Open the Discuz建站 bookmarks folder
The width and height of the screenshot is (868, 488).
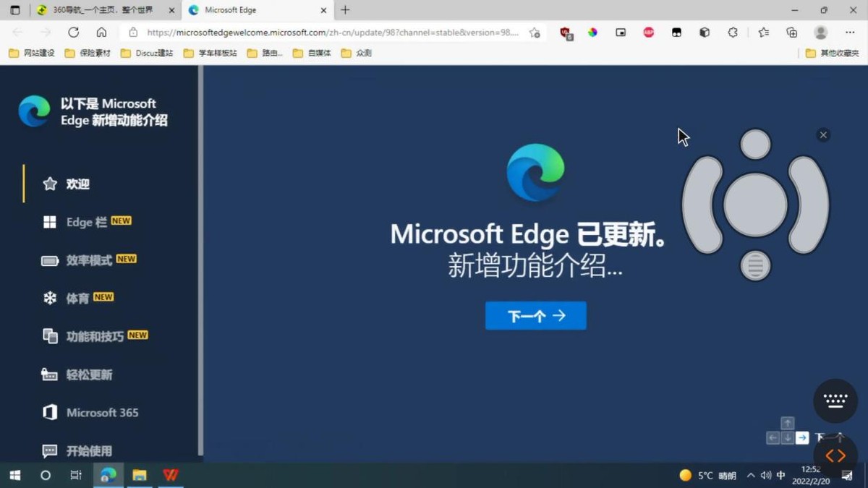148,53
